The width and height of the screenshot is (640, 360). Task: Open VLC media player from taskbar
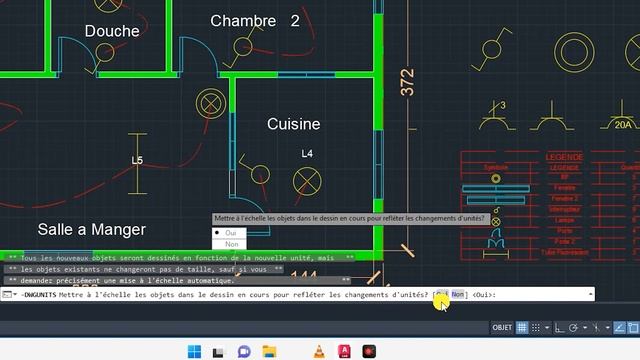click(x=319, y=351)
